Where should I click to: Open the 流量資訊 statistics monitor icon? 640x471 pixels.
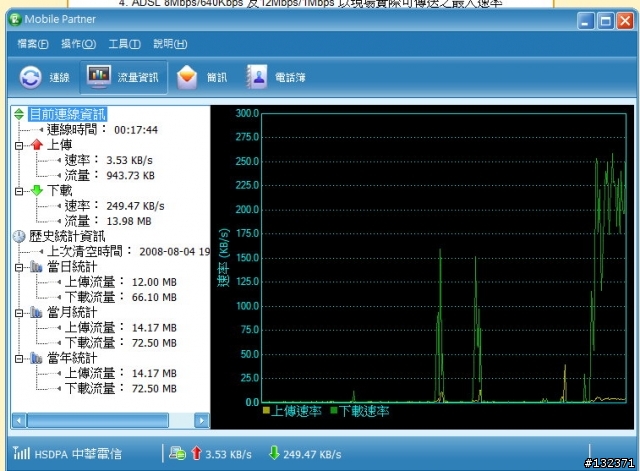[99, 76]
